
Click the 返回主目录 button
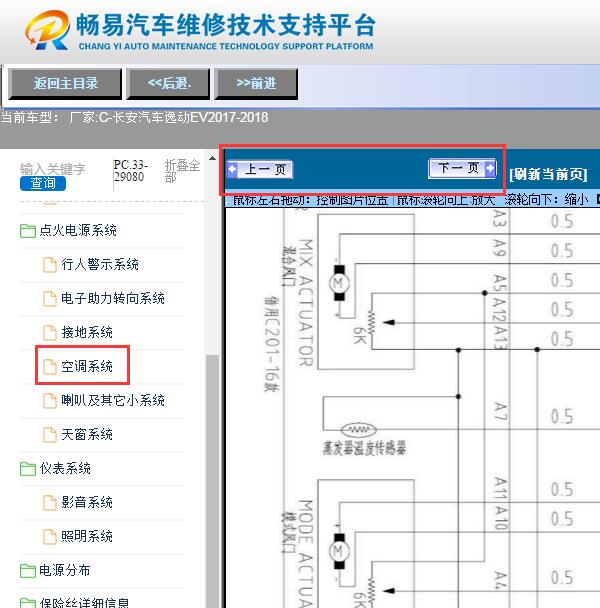pyautogui.click(x=65, y=83)
